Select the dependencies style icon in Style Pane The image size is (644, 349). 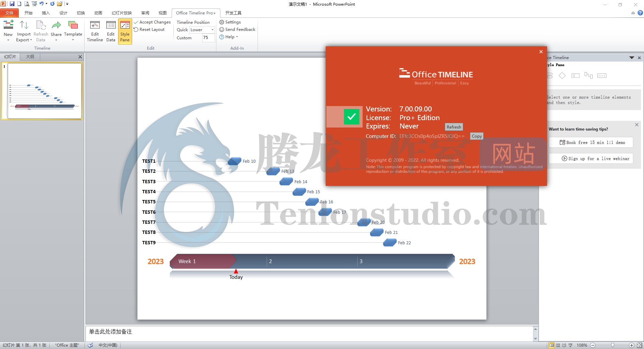589,76
